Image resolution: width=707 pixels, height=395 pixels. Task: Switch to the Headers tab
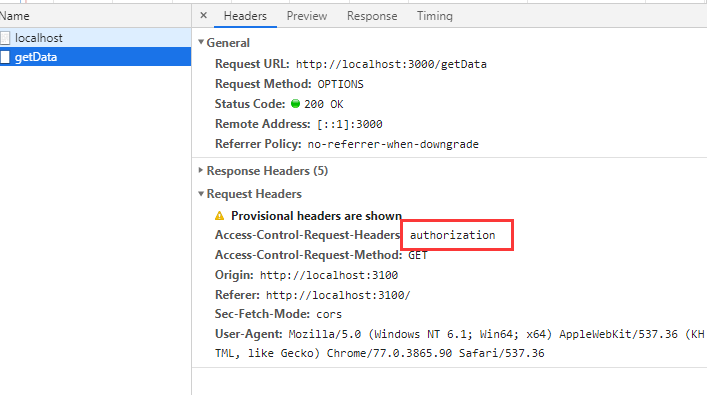(x=245, y=16)
